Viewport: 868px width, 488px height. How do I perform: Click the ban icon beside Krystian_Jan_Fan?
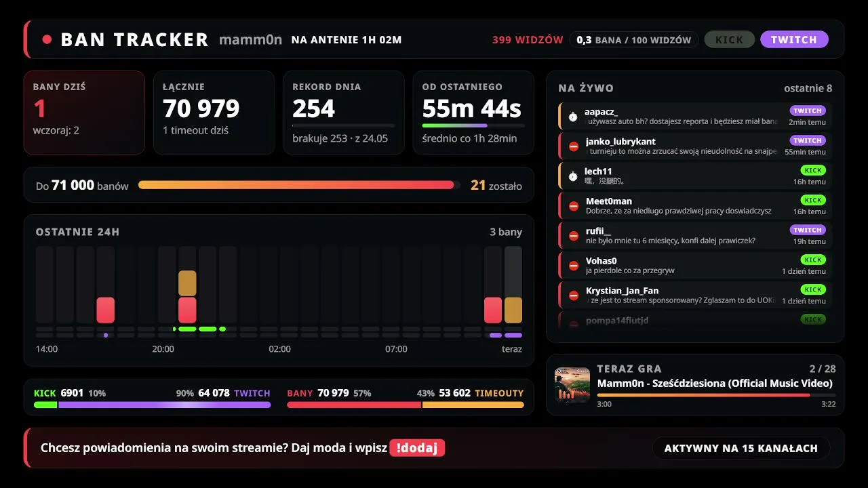click(x=574, y=296)
